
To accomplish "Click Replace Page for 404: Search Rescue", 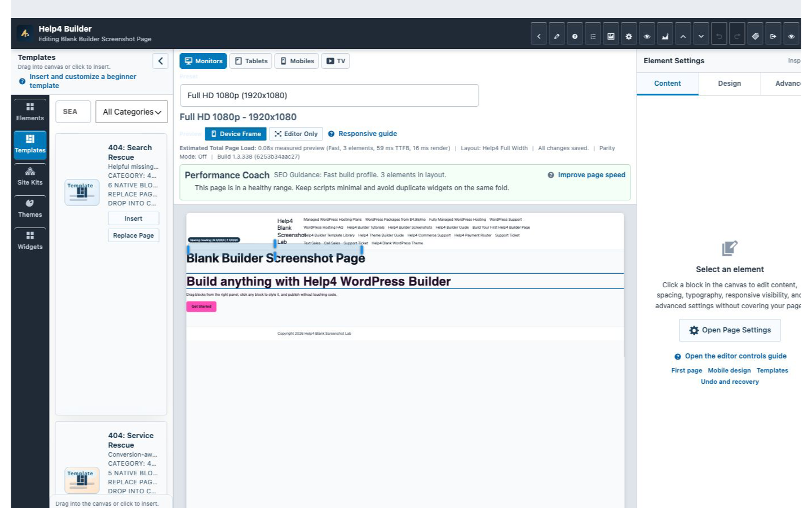I will pos(134,235).
